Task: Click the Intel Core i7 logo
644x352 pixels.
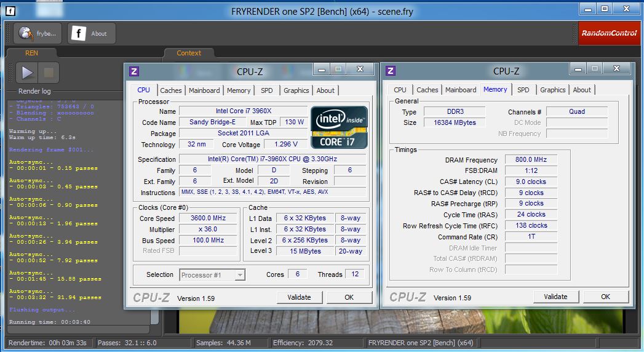Action: [339, 127]
